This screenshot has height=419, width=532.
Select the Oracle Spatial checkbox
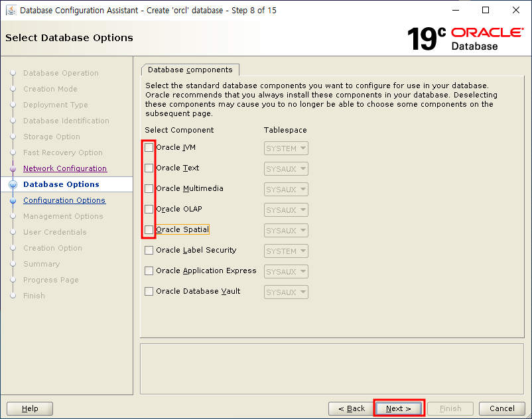click(x=149, y=229)
